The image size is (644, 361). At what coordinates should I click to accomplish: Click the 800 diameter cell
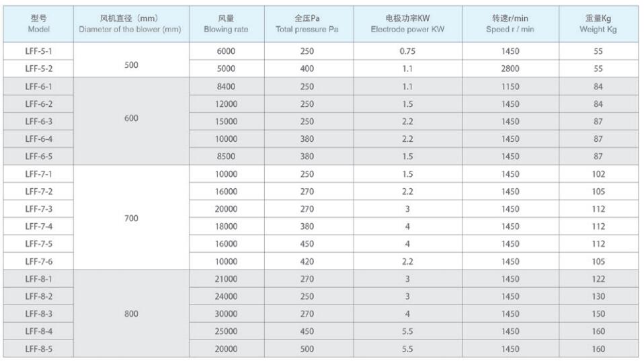coord(131,313)
